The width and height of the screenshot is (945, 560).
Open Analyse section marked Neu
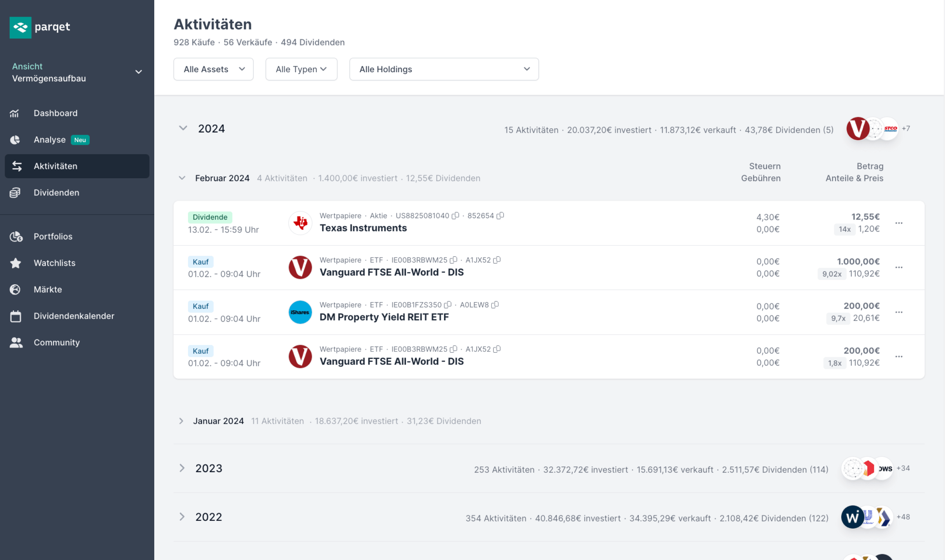[50, 139]
